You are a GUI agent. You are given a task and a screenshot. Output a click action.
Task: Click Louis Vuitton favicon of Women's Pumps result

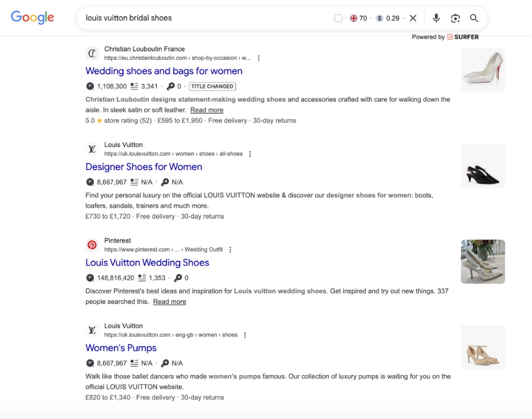pyautogui.click(x=92, y=330)
